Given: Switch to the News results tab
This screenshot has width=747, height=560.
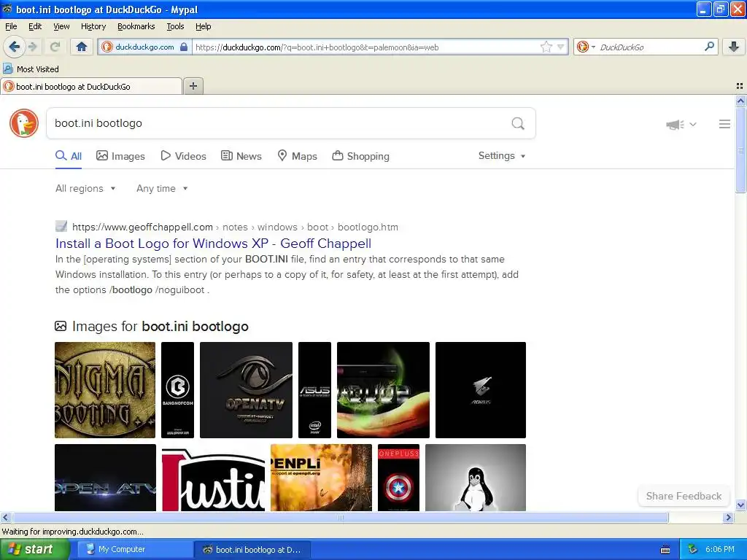Looking at the screenshot, I should point(241,156).
